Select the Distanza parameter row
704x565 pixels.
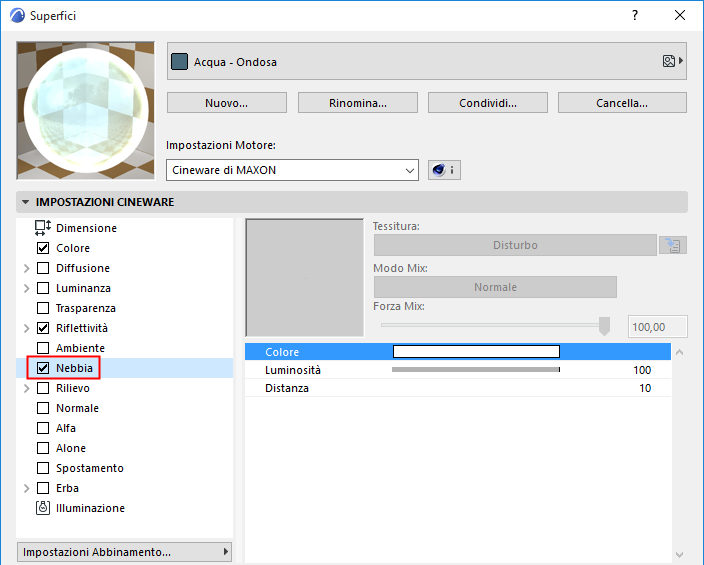point(458,388)
